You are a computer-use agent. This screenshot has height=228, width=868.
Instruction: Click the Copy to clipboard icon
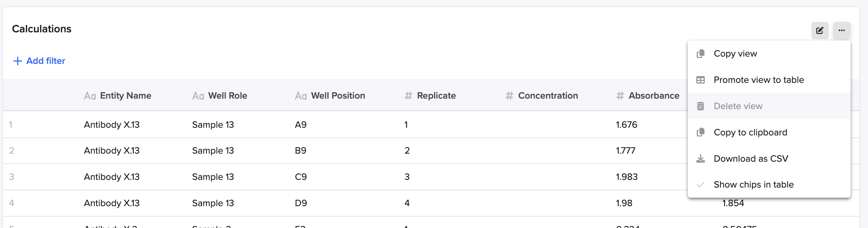click(x=701, y=133)
